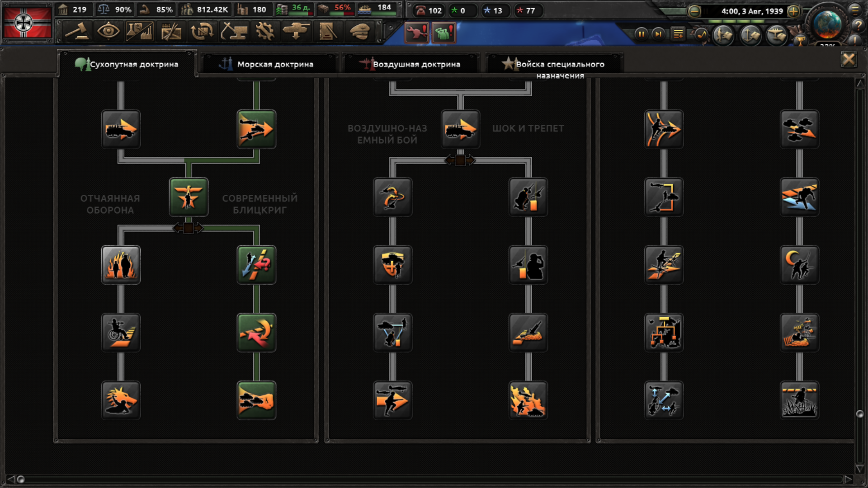Select the hammer and sickle doctrine icon
Image resolution: width=868 pixels, height=488 pixels.
pos(256,333)
